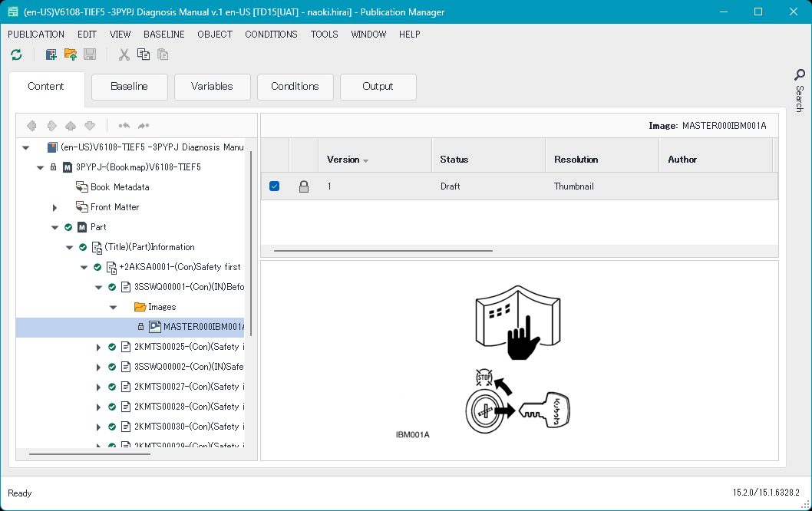This screenshot has height=511, width=812.
Task: Click the Import/Check-in folder icon
Action: (x=70, y=54)
